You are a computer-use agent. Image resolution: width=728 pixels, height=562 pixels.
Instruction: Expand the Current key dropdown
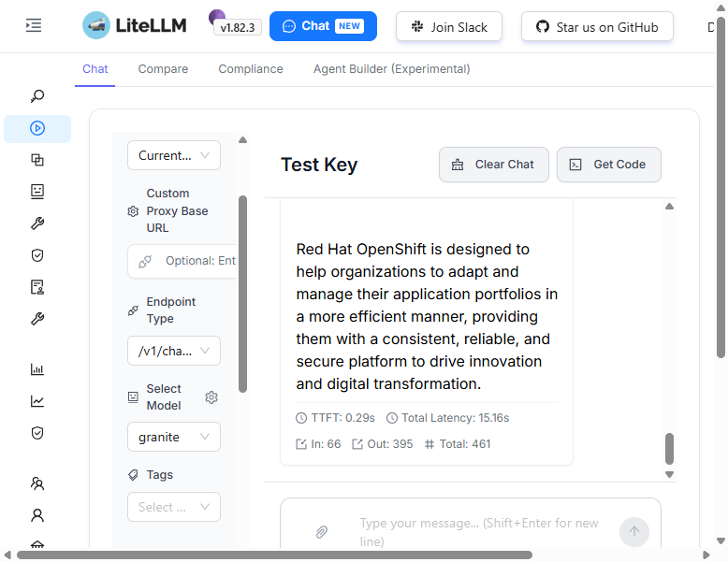174,155
